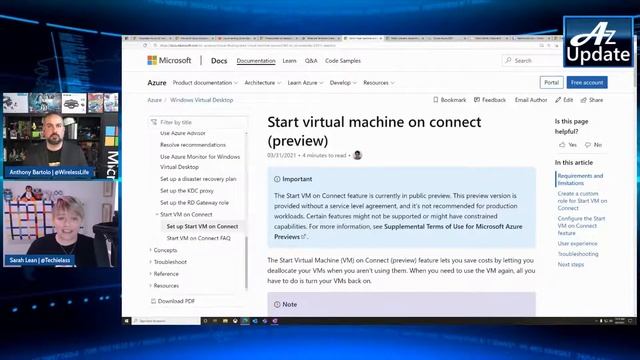Viewport: 640px width, 360px height.
Task: Select Set up Start VM on Connect
Action: coord(202,226)
